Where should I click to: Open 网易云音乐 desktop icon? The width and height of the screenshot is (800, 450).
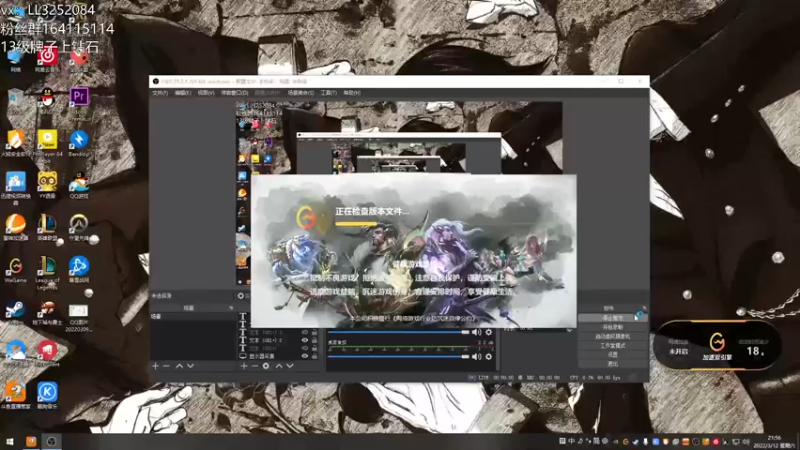[x=47, y=57]
